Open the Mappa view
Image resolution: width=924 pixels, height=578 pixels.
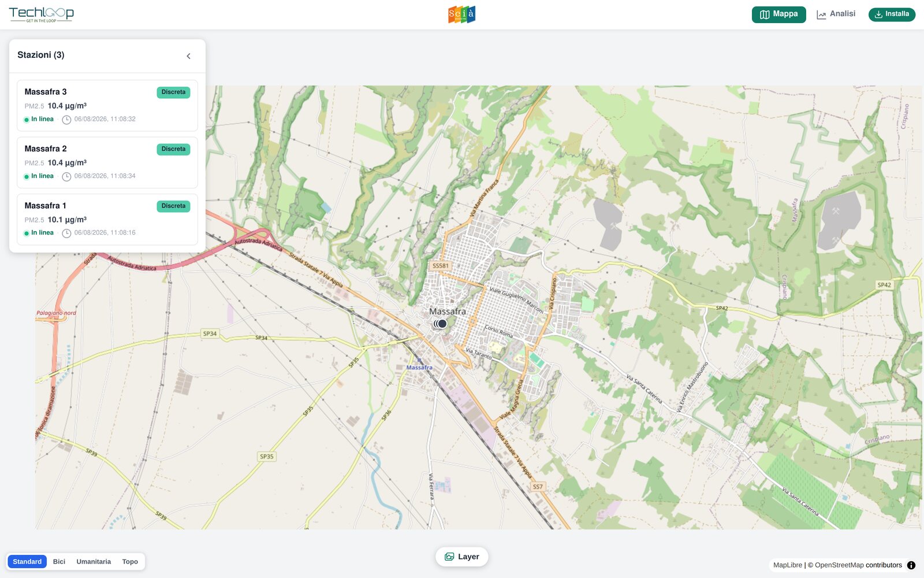(x=778, y=14)
